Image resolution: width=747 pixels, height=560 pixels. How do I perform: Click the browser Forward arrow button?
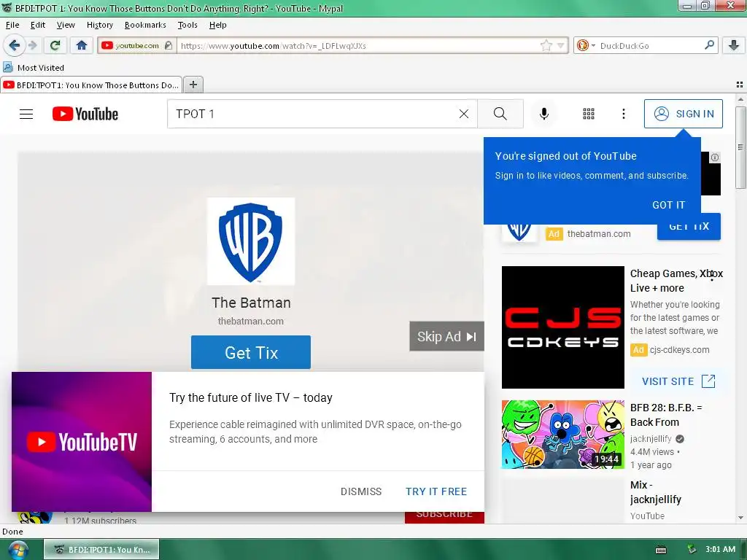click(x=32, y=46)
